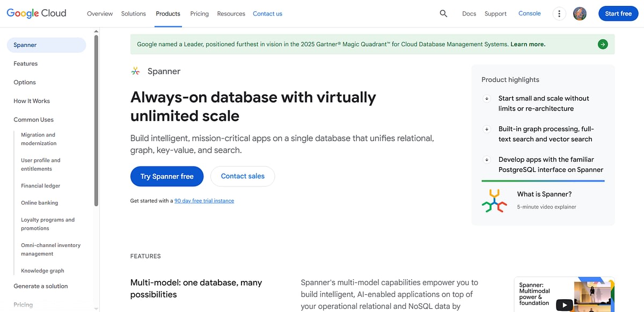This screenshot has width=644, height=312.
Task: Open the three-dot overflow menu icon
Action: coord(559,13)
